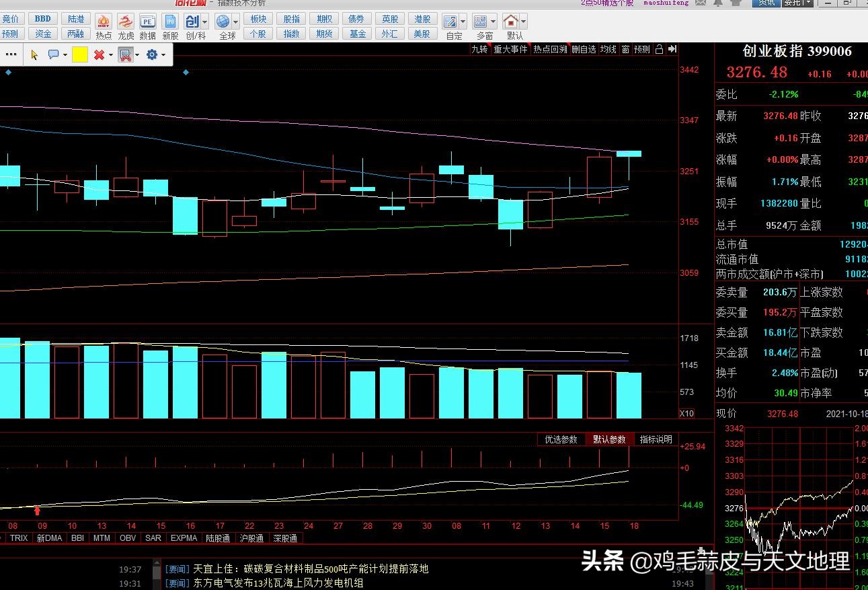This screenshot has height=590, width=868.
Task: Click the yellow color swatch
Action: click(x=80, y=55)
